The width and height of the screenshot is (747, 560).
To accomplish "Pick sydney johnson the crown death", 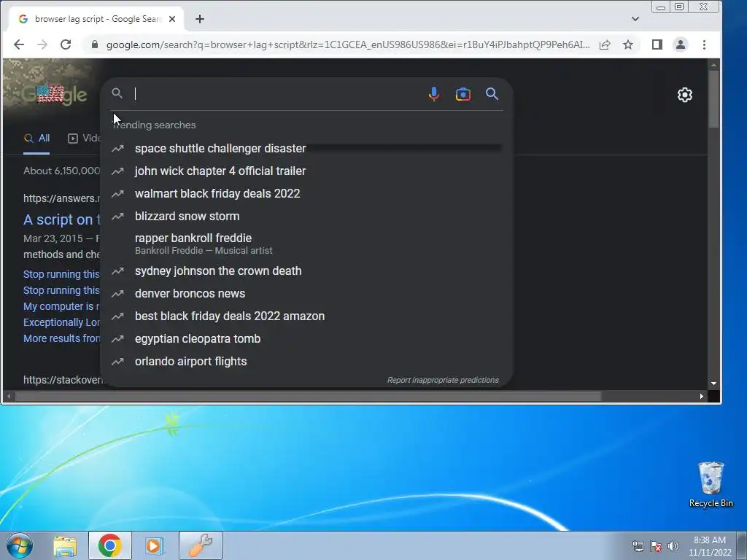I will [x=306, y=271].
